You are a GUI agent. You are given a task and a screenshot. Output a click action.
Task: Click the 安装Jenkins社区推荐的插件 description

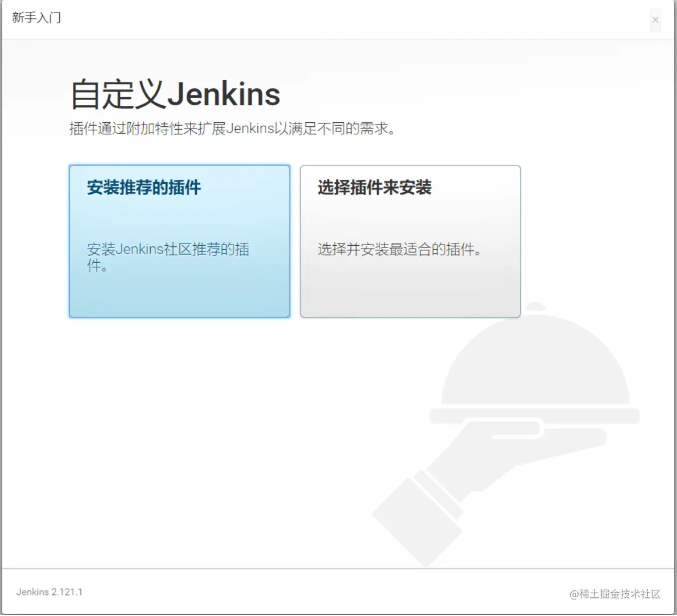[167, 256]
